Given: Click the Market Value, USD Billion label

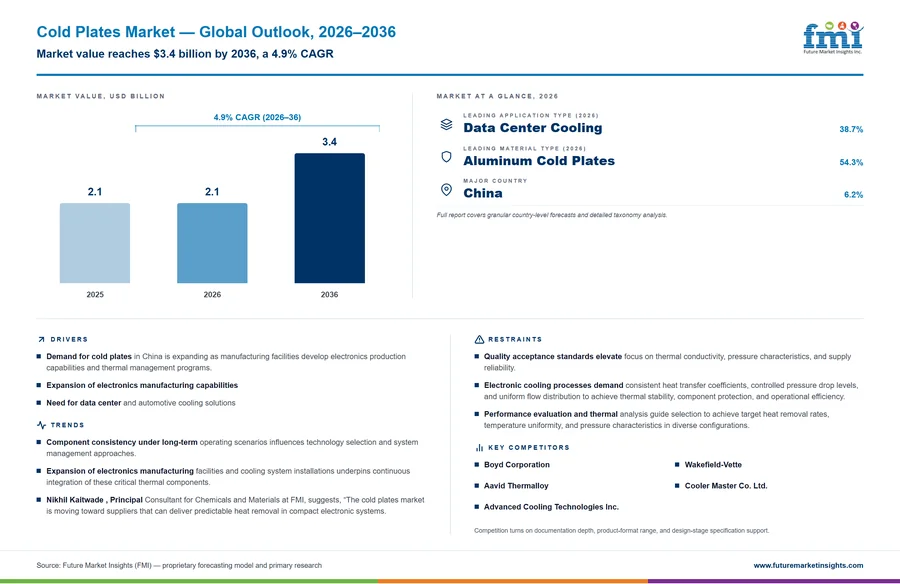Looking at the screenshot, I should [x=100, y=96].
